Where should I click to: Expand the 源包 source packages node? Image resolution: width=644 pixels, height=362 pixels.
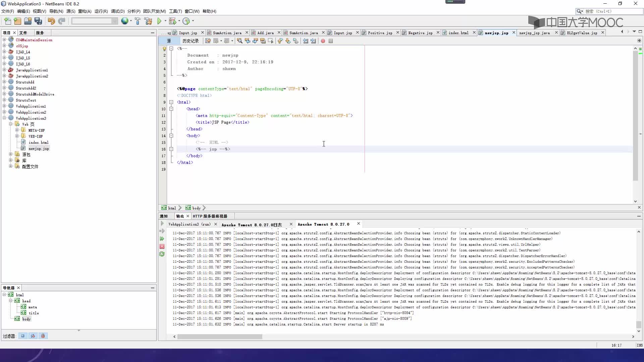(x=11, y=155)
